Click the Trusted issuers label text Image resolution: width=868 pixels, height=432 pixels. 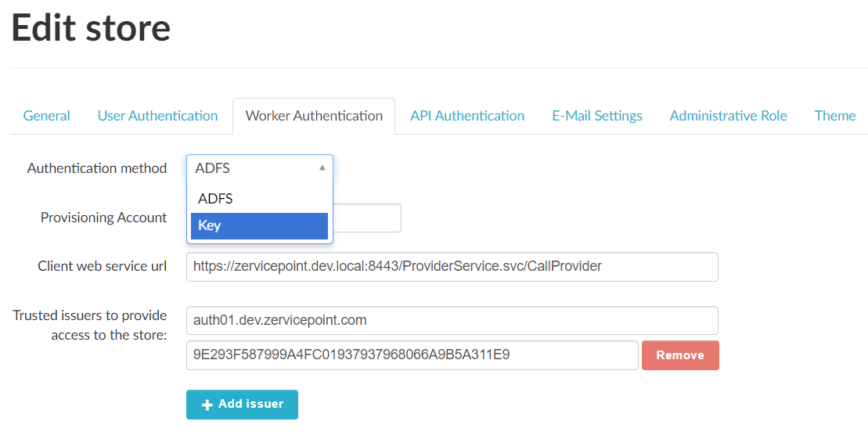click(x=90, y=325)
